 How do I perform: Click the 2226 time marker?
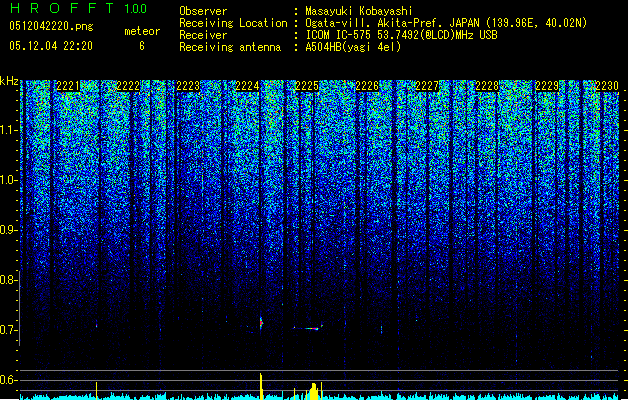367,86
